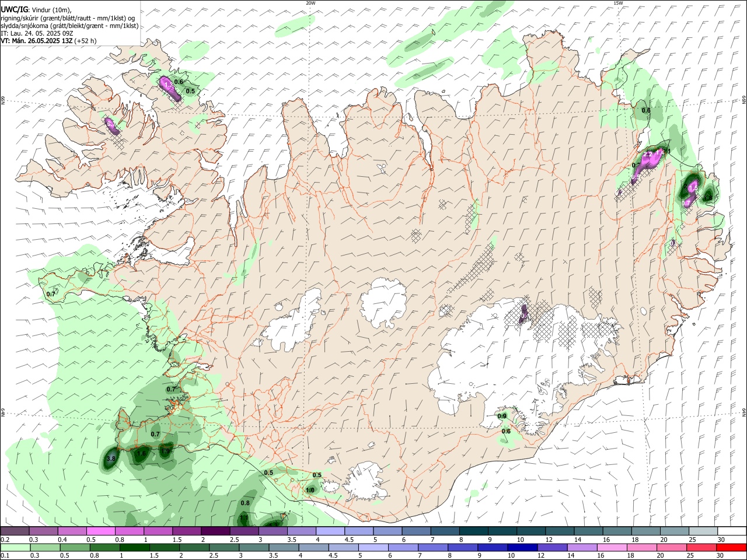747x560 pixels.
Task: Click the bright red 30 rain legend swatch
Action: coord(731,547)
